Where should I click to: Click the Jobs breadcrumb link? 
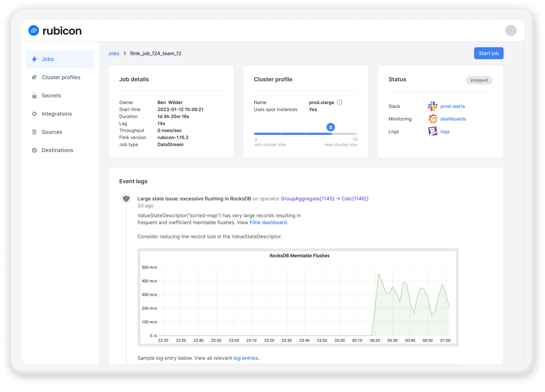[114, 54]
